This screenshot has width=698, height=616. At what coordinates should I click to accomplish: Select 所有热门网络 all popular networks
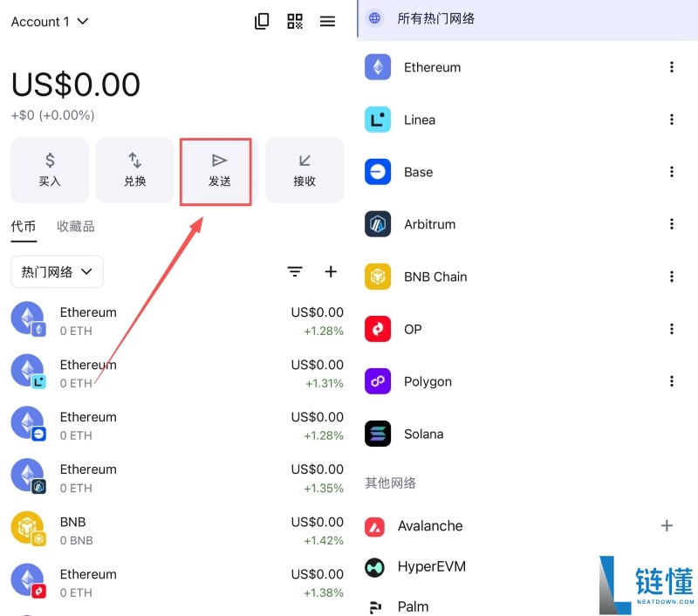click(528, 19)
